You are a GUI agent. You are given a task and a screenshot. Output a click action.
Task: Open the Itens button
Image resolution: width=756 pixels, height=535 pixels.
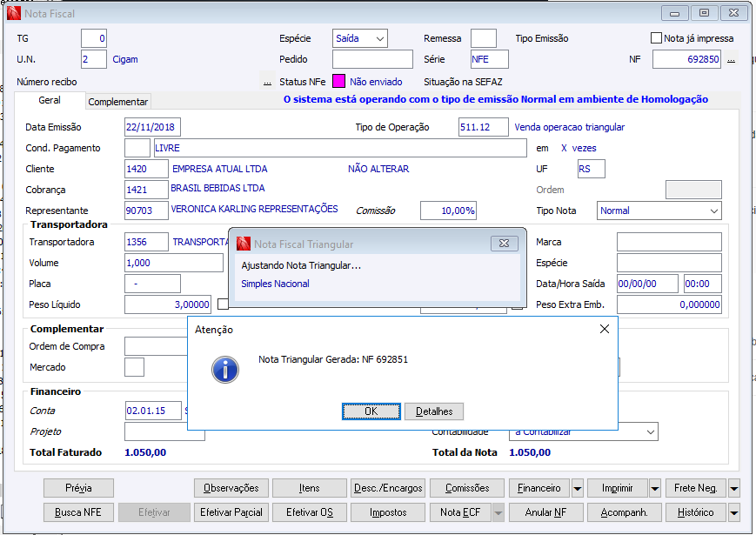pyautogui.click(x=310, y=488)
